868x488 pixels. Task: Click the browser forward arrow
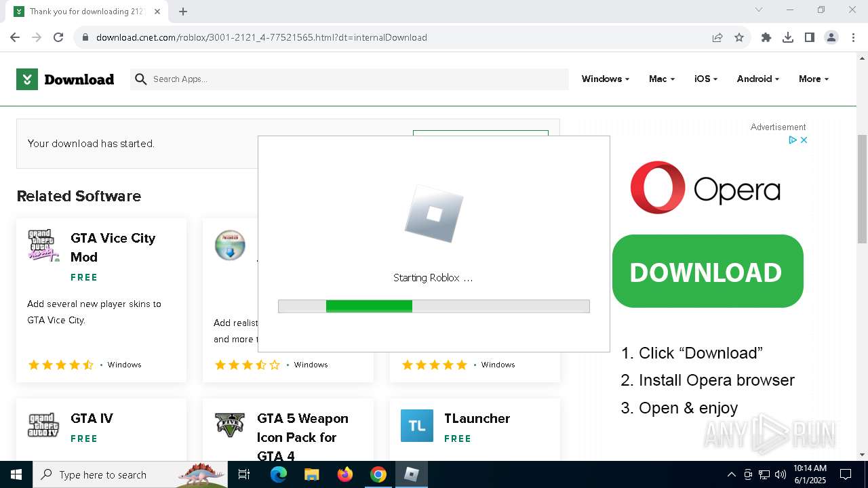37,37
